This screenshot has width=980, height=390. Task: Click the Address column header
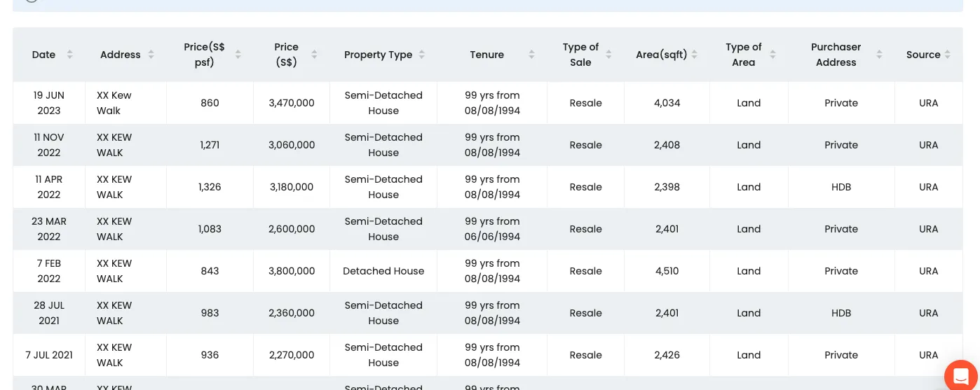click(120, 55)
